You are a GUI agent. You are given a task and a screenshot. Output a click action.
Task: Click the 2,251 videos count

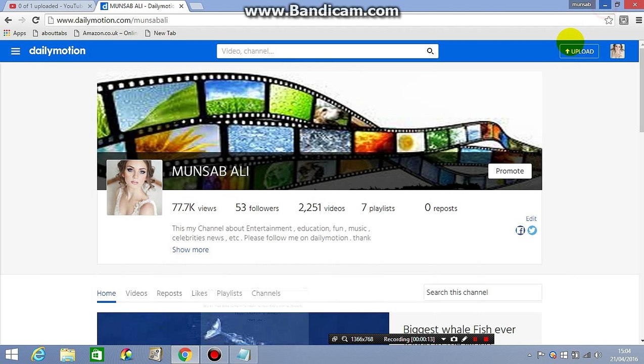click(321, 208)
